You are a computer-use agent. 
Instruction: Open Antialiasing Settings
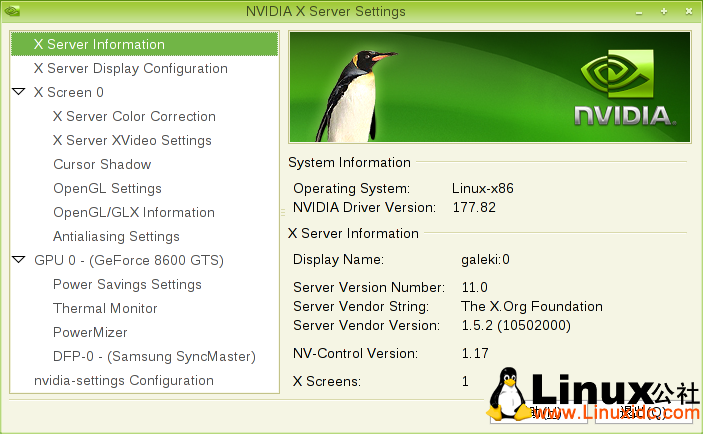[x=116, y=236]
